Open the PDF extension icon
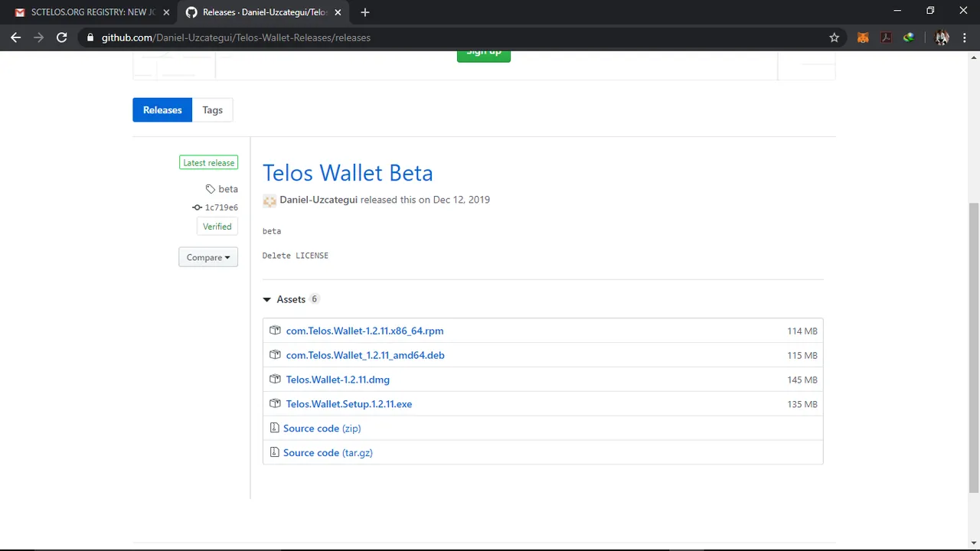 [886, 37]
